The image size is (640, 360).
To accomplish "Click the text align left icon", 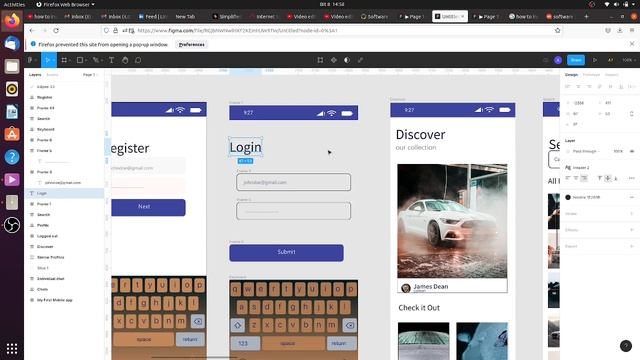I will [x=568, y=178].
